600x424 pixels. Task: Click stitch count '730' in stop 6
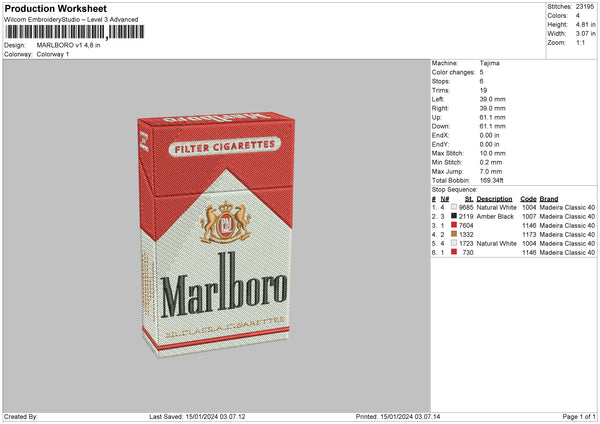[468, 253]
